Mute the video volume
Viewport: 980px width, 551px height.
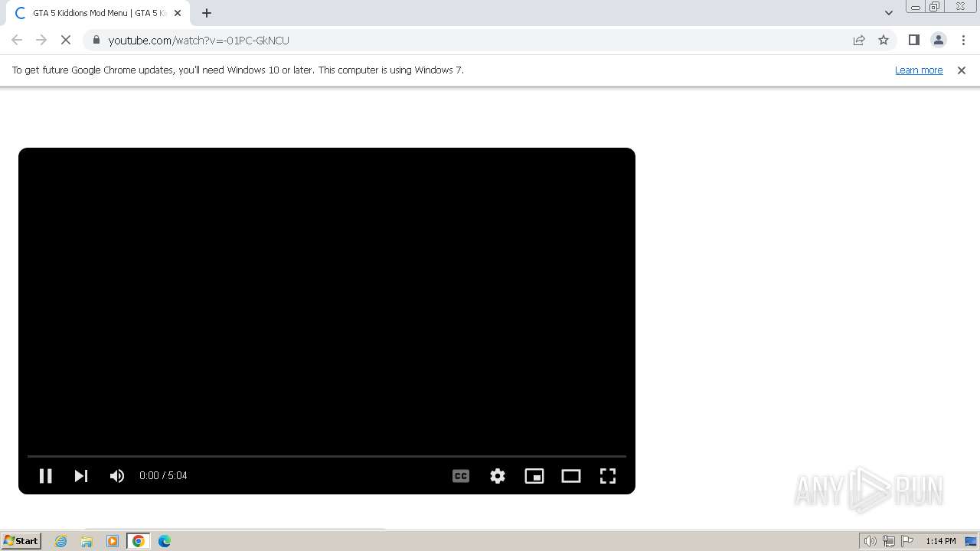[117, 476]
